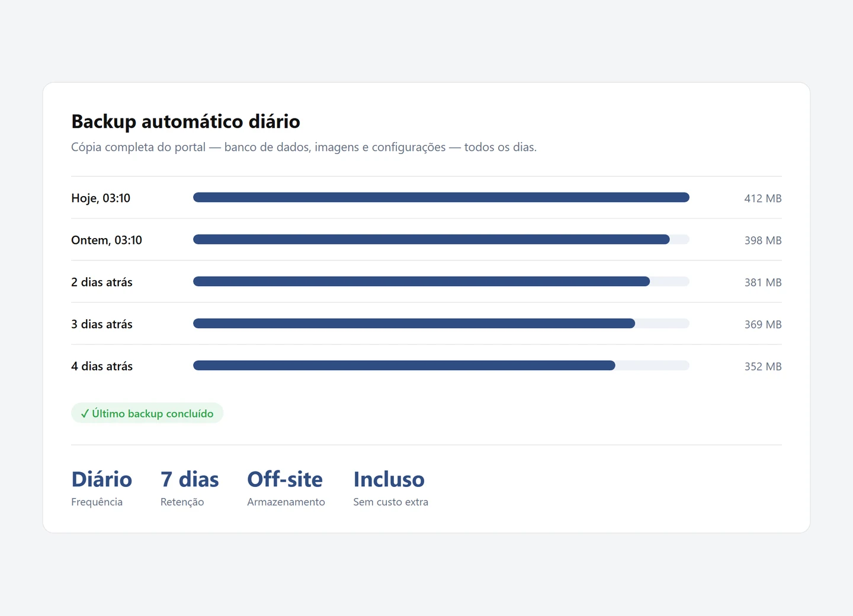Click the '398 MB' size value

[x=763, y=240]
